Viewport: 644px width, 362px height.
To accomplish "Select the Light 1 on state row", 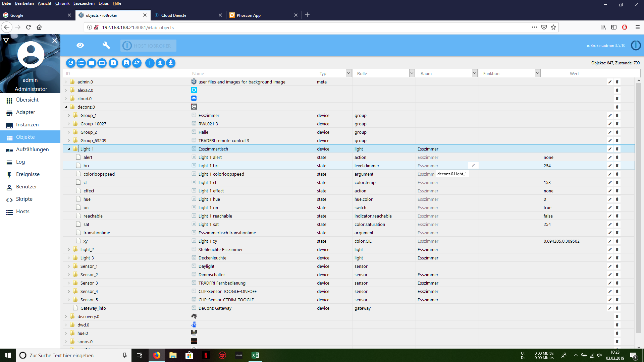I will point(349,207).
